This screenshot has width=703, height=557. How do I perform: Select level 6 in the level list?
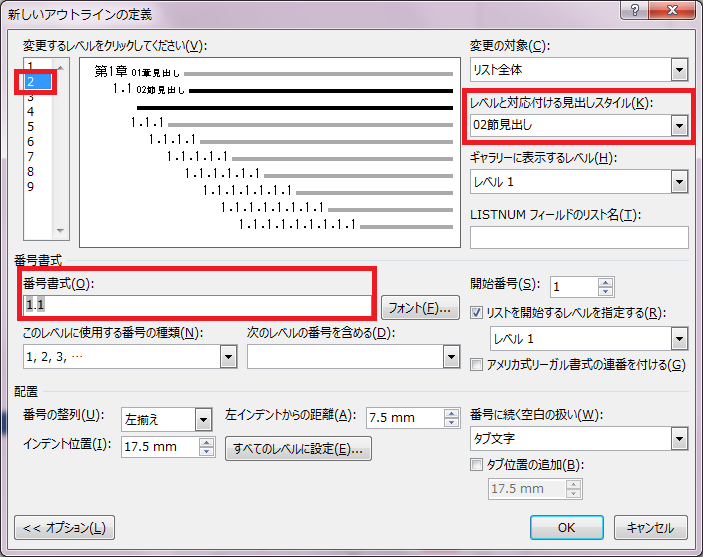click(30, 142)
